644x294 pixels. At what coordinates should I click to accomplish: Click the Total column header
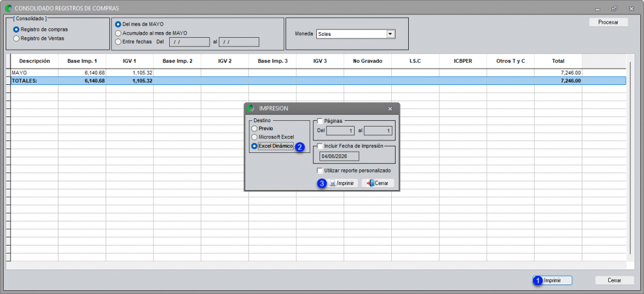point(558,61)
